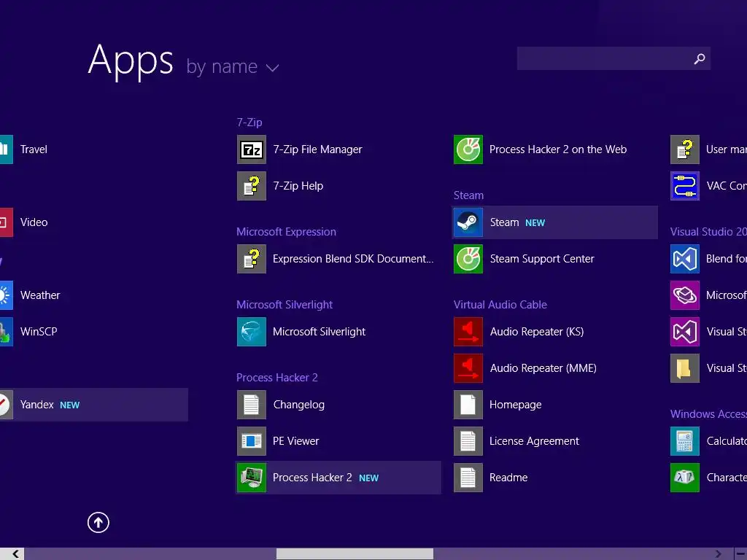This screenshot has width=747, height=560.
Task: Select the Steam group header
Action: (468, 195)
